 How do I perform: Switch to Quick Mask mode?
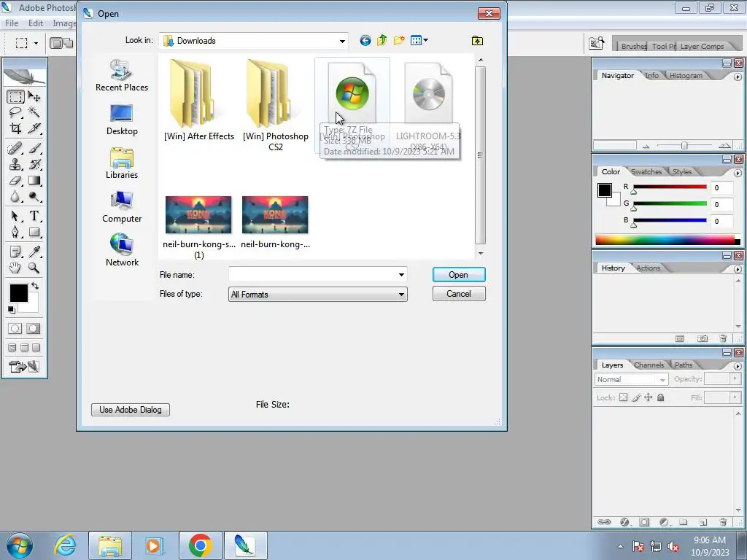(34, 329)
